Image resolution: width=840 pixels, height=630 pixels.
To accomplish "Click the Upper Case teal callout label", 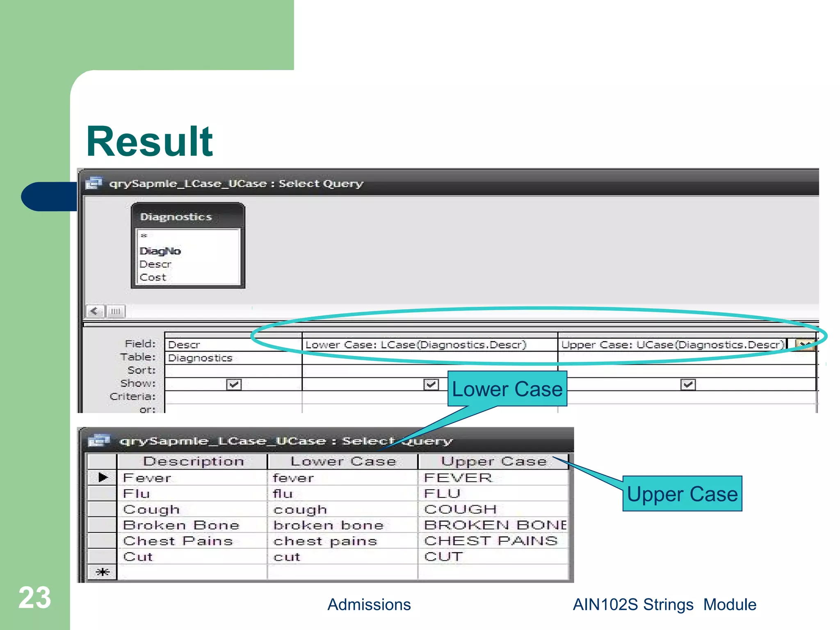I will click(682, 494).
